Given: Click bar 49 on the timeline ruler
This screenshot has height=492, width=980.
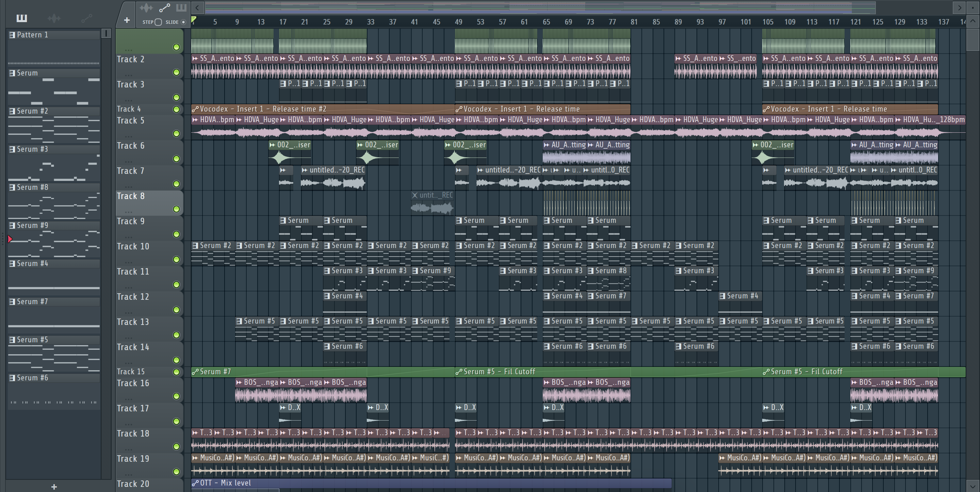Looking at the screenshot, I should click(458, 22).
